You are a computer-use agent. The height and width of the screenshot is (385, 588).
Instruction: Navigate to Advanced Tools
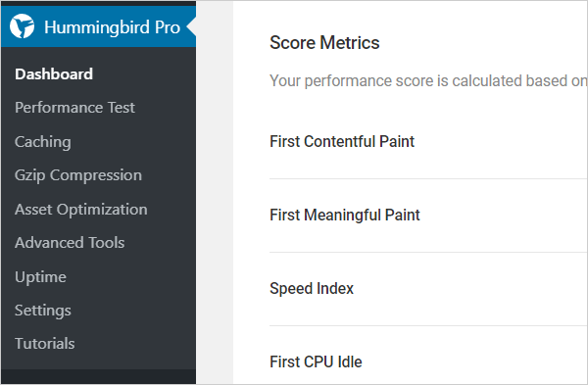click(x=70, y=243)
